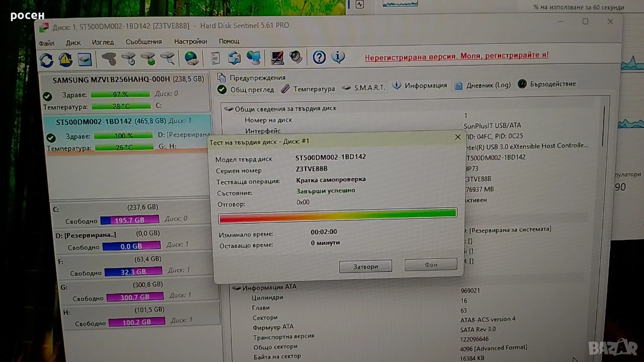The image size is (644, 362).
Task: Click the report document toolbar icon
Action: (215, 58)
